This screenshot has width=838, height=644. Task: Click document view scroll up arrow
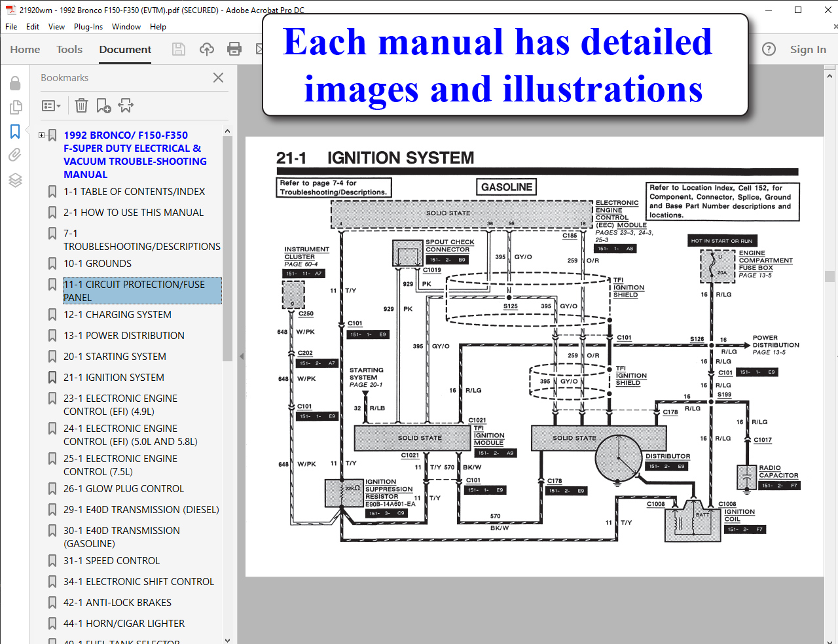tap(830, 76)
